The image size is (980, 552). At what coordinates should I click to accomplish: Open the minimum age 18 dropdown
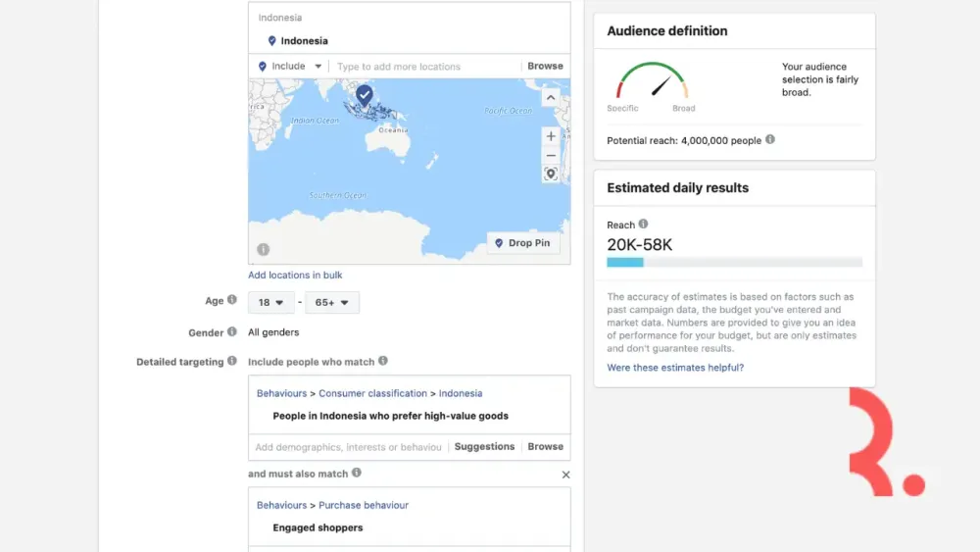(x=270, y=302)
